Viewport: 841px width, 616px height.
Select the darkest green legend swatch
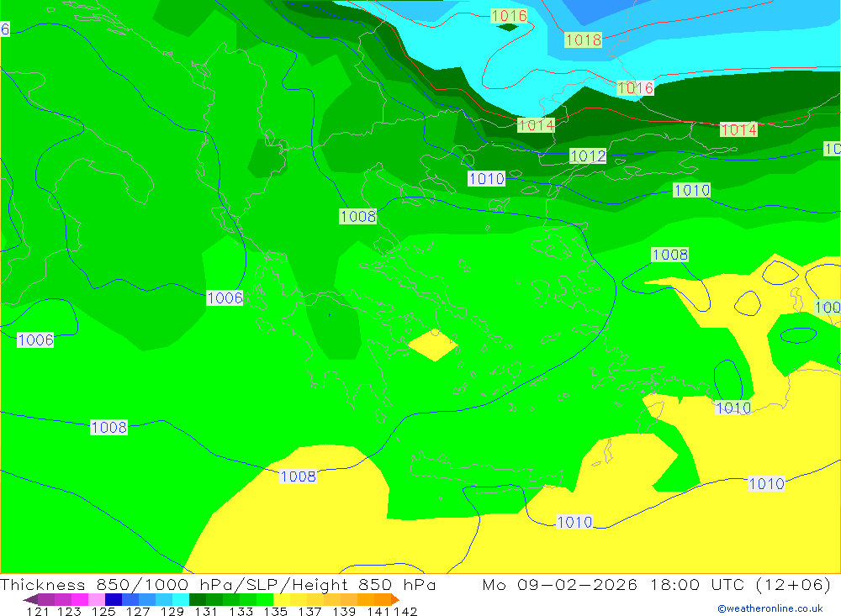point(198,599)
